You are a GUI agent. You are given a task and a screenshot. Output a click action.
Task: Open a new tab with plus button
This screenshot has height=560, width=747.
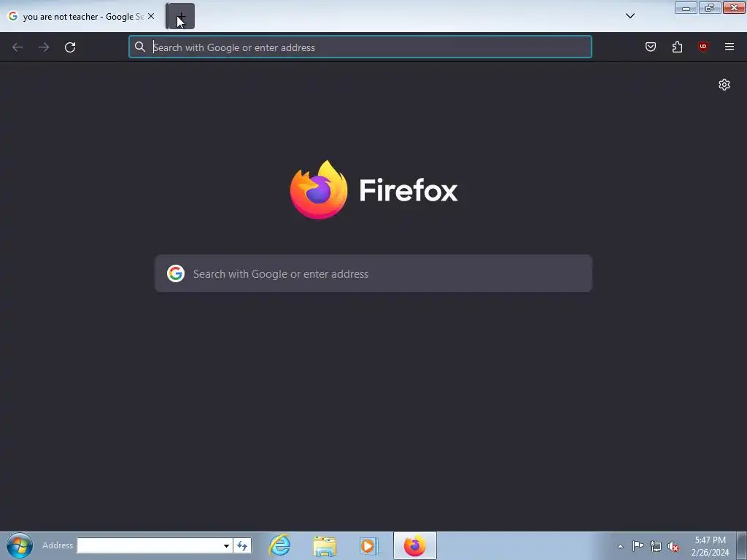180,16
